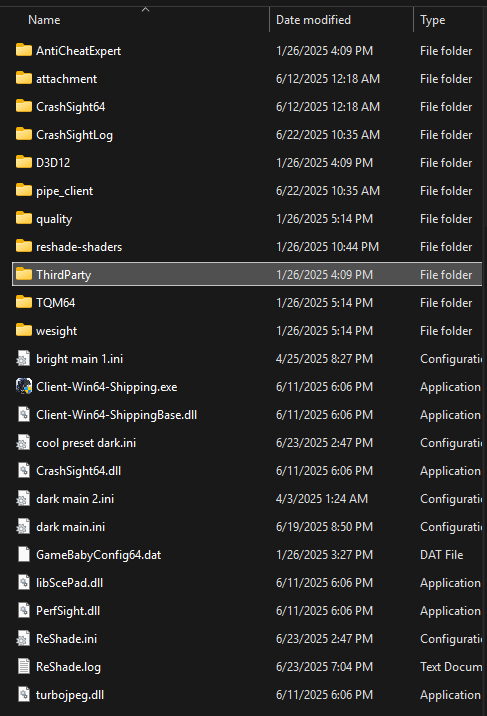Viewport: 487px width, 716px height.
Task: Click the Text Document type cell
Action: [450, 667]
